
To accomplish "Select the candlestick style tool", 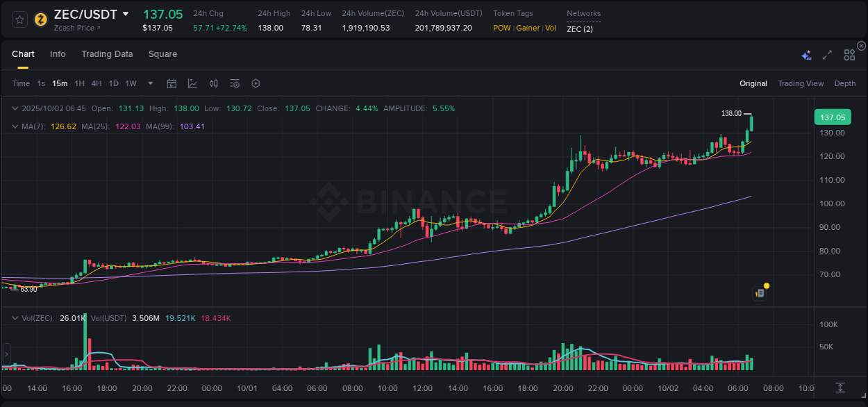I will [213, 83].
